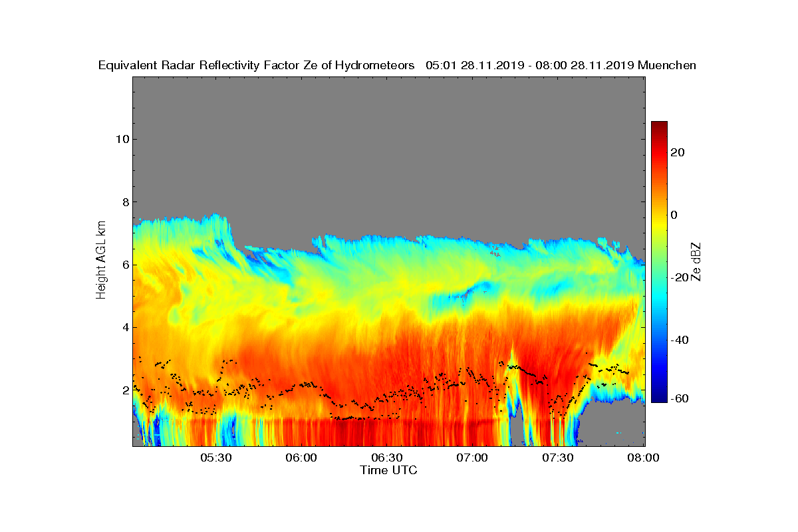Click the 07:30 time tick label
Image resolution: width=798 pixels, height=532 pixels.
[559, 458]
